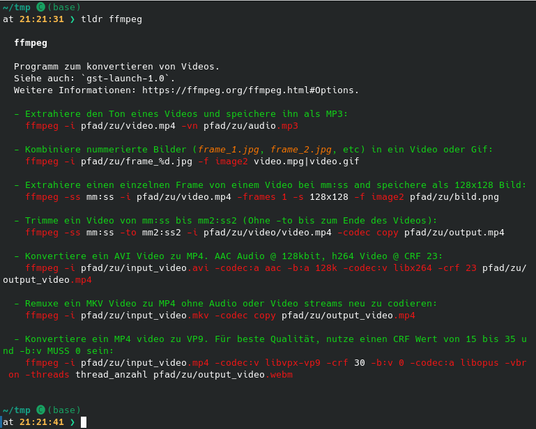Click the 'libvpx-vp9' codec name

[293, 363]
